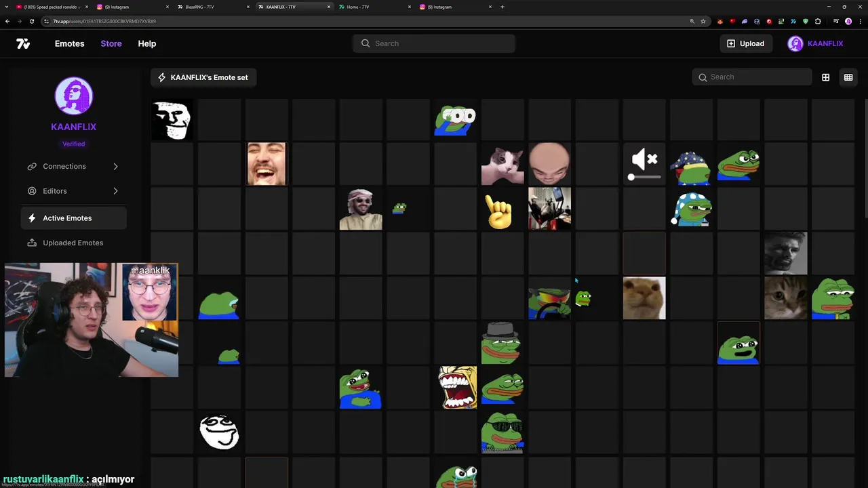This screenshot has width=868, height=488.
Task: Expand the Editors section arrow
Action: coord(115,191)
